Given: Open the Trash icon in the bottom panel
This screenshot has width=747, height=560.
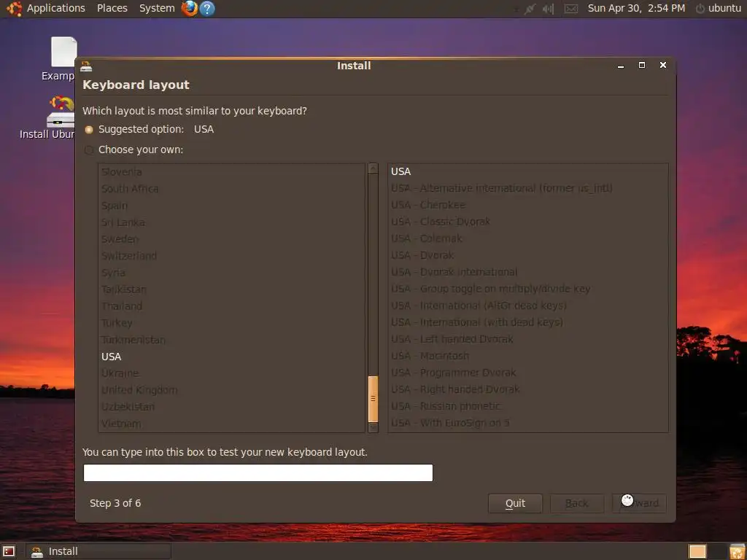Looking at the screenshot, I should [x=737, y=551].
